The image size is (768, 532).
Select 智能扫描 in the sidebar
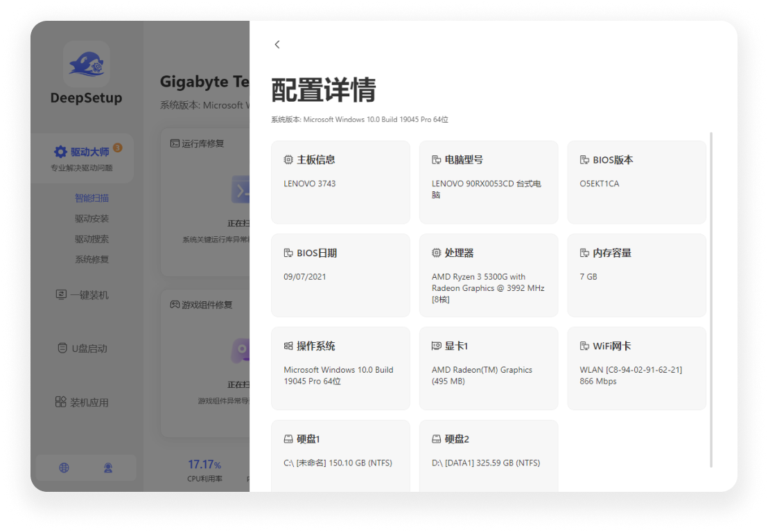[91, 198]
